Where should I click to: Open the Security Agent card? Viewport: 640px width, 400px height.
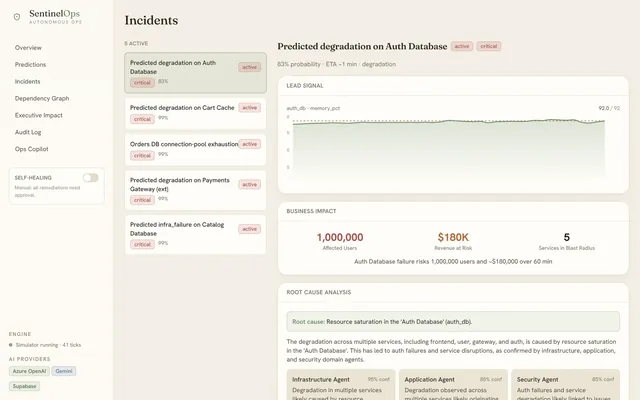click(x=565, y=385)
